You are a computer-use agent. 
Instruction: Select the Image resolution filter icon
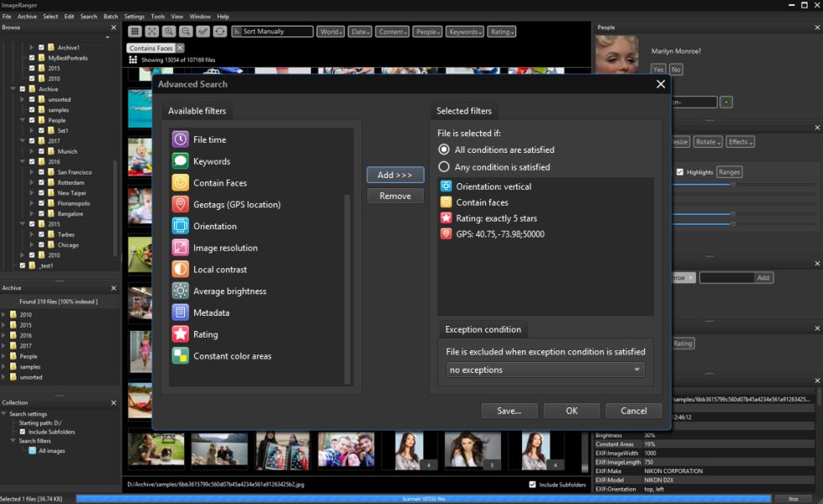tap(180, 248)
